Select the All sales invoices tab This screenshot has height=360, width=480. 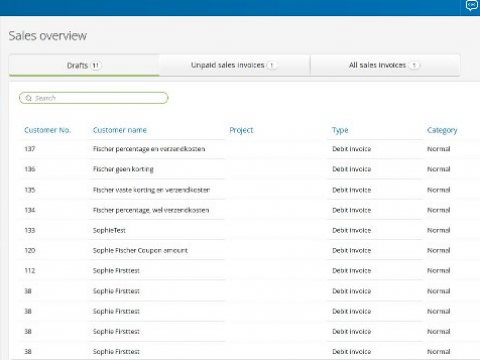(x=385, y=65)
